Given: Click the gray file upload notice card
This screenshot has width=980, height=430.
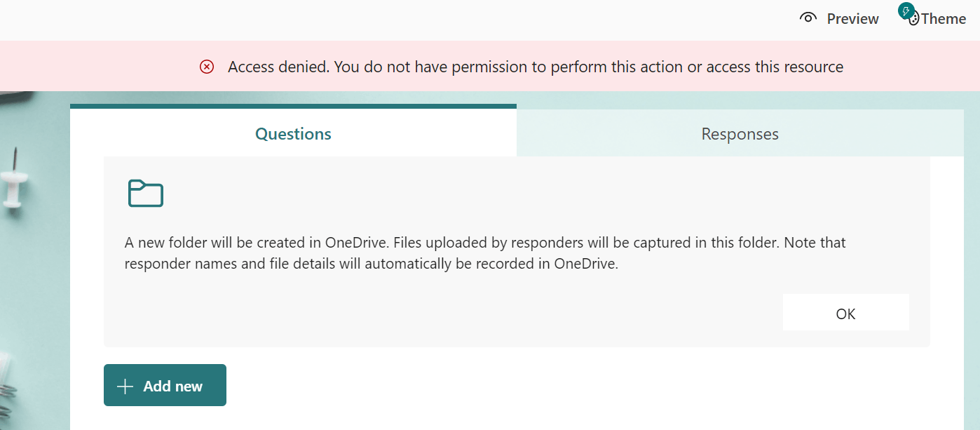Looking at the screenshot, I should pos(491,316).
